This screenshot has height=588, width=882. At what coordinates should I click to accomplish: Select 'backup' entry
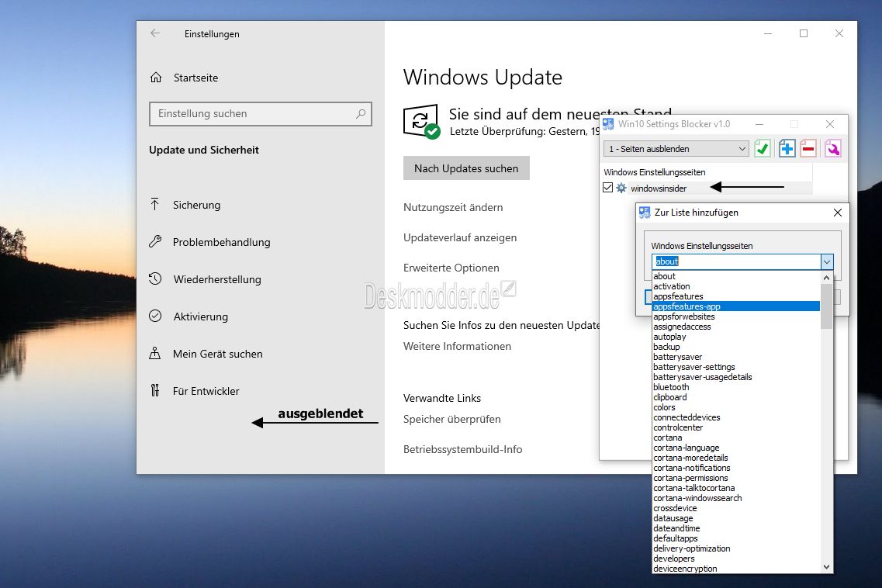tap(735, 348)
